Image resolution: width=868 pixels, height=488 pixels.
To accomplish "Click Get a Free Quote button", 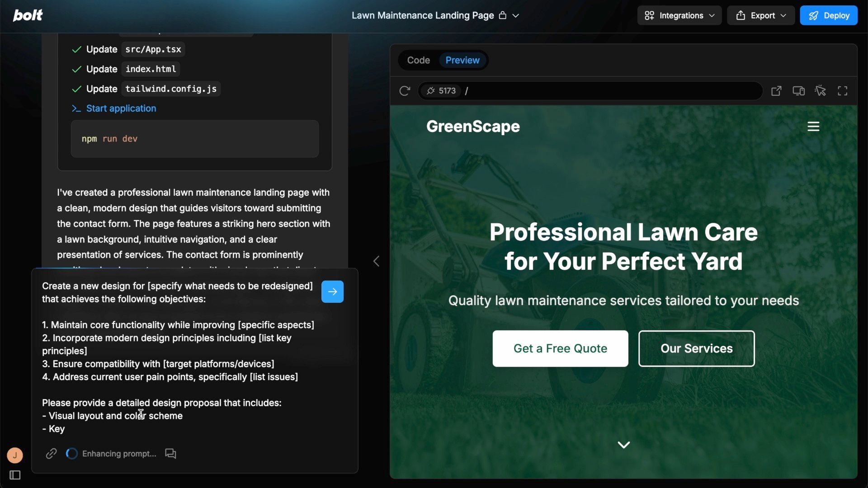I will [x=560, y=348].
